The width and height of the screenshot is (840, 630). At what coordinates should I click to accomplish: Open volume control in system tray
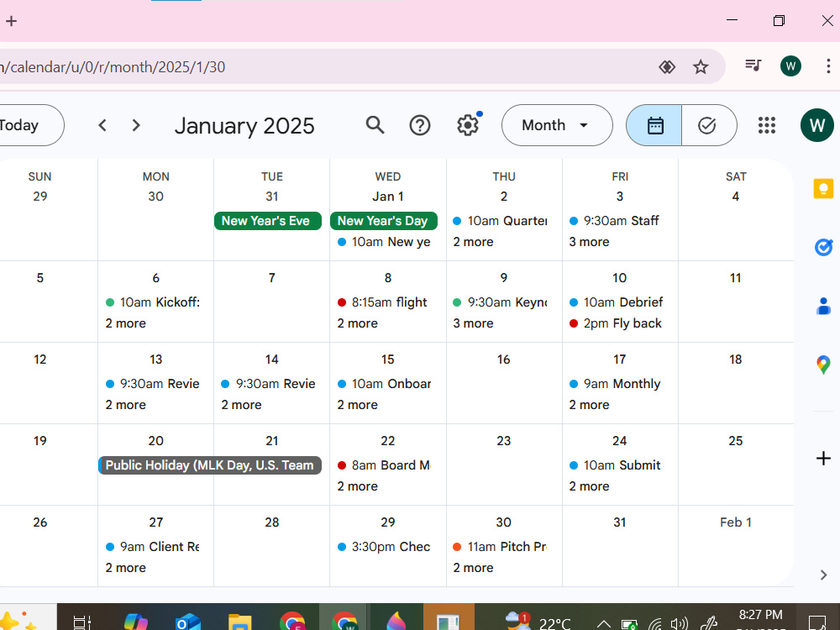pos(680,623)
